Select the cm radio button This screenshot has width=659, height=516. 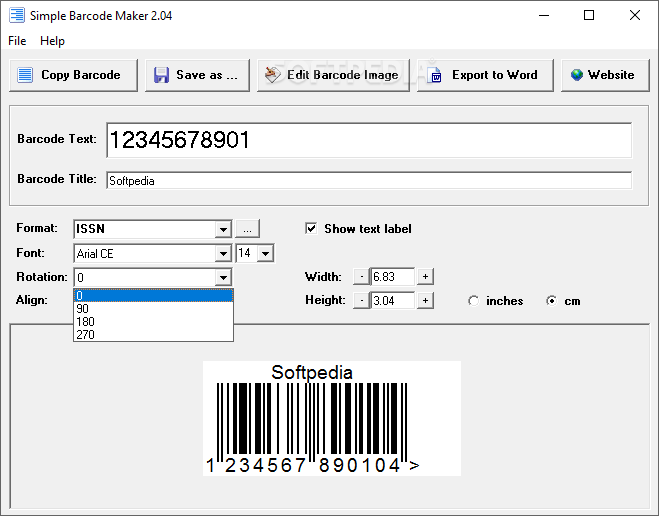click(551, 301)
